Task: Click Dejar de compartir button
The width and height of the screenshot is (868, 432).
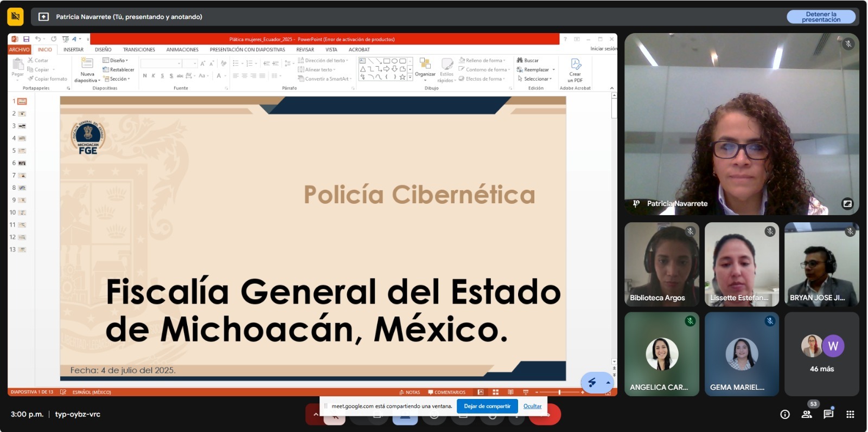Action: [x=487, y=406]
